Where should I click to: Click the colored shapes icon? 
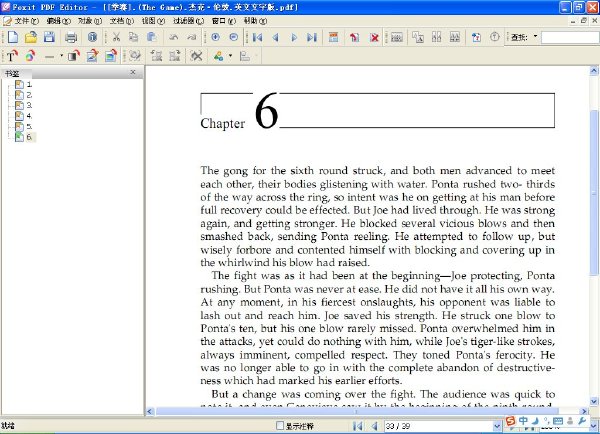click(x=218, y=56)
